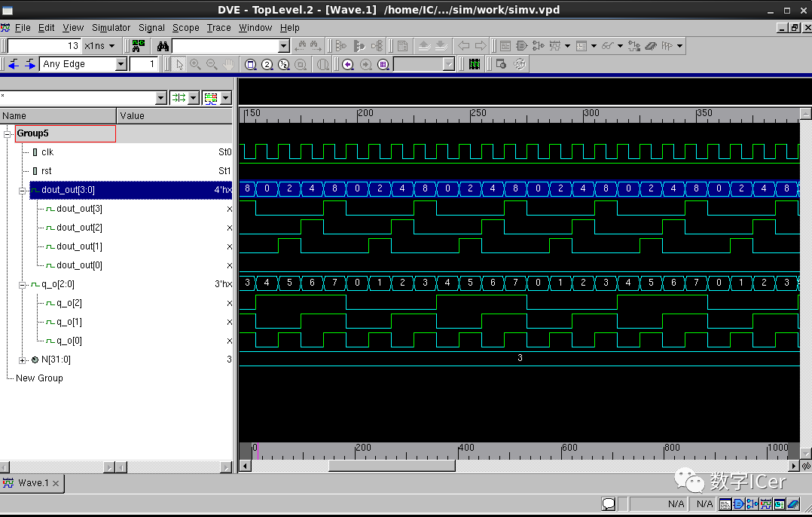Image resolution: width=812 pixels, height=517 pixels.
Task: Click the zoom half toolbar icon
Action: click(284, 64)
